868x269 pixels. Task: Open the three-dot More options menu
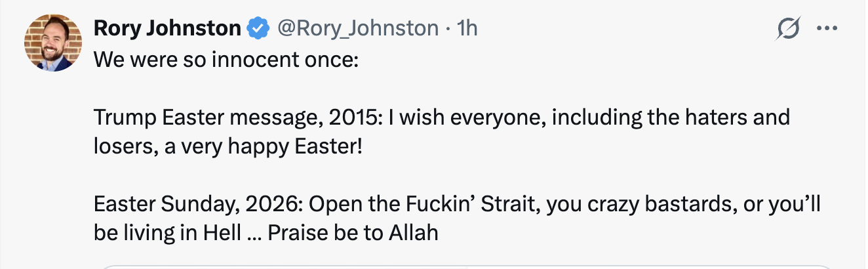[x=827, y=28]
